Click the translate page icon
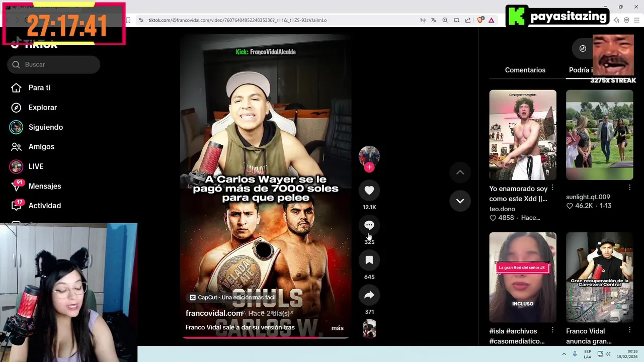 [434, 20]
